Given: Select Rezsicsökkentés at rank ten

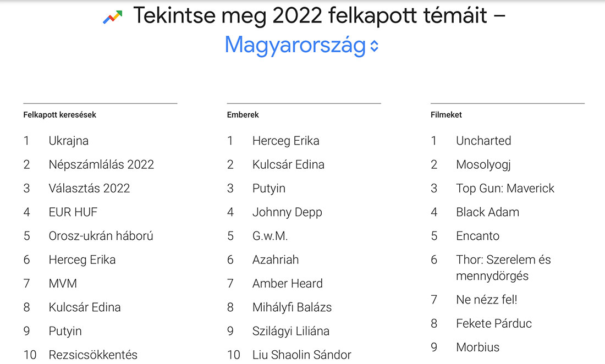Looking at the screenshot, I should [x=93, y=355].
